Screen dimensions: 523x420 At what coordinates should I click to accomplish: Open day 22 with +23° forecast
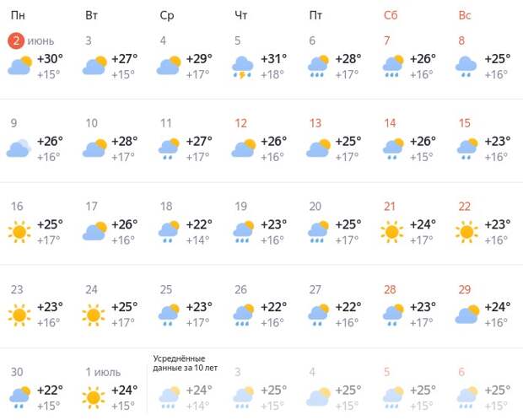click(x=485, y=223)
